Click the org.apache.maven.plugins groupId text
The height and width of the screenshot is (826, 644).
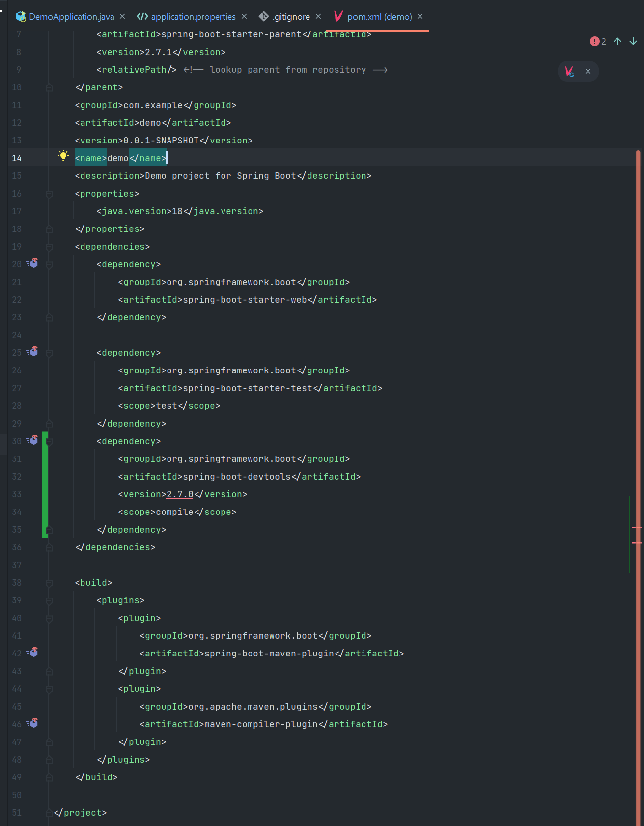point(253,707)
